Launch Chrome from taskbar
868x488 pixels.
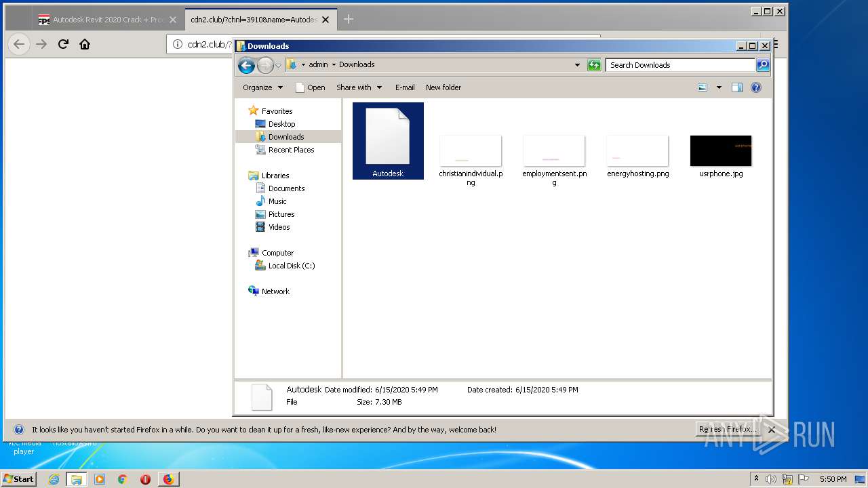click(x=123, y=479)
